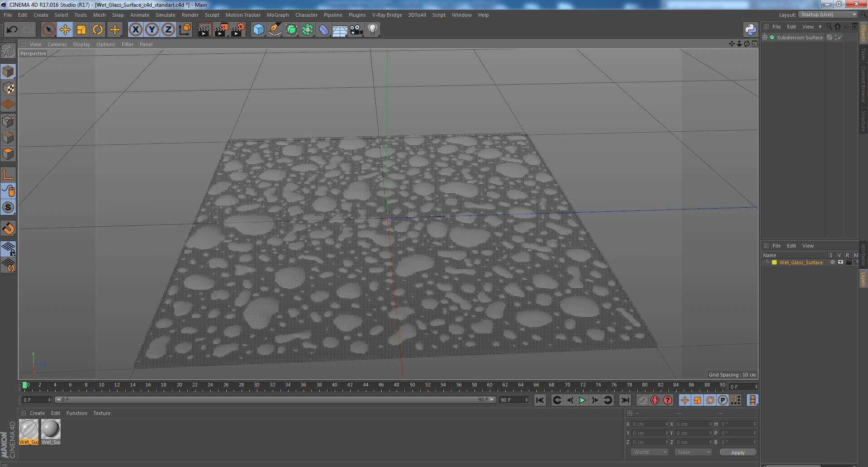Image resolution: width=868 pixels, height=467 pixels.
Task: Open the material manager Texture menu
Action: click(x=102, y=413)
